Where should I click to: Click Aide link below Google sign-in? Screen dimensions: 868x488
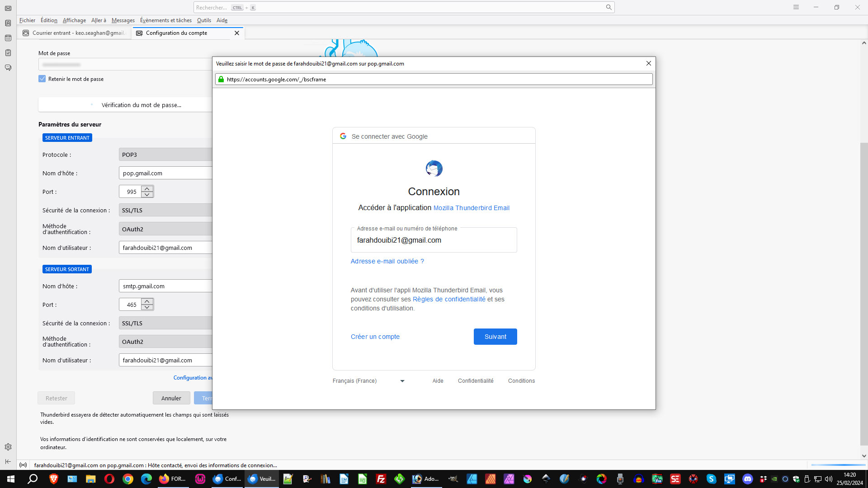tap(438, 381)
